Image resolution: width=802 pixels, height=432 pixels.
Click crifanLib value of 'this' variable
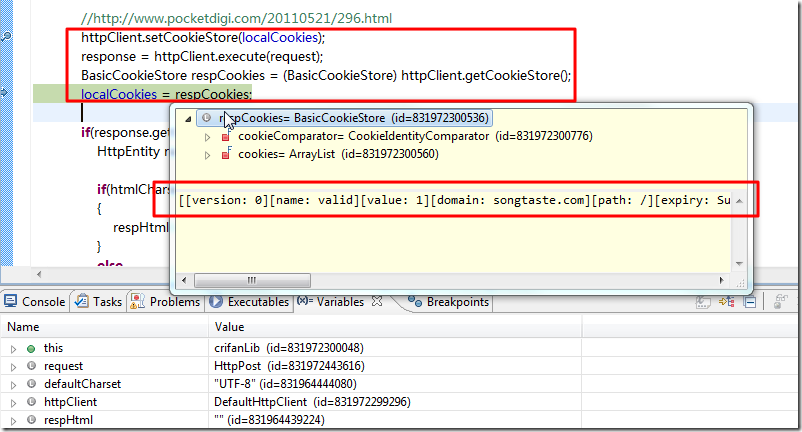pos(288,348)
